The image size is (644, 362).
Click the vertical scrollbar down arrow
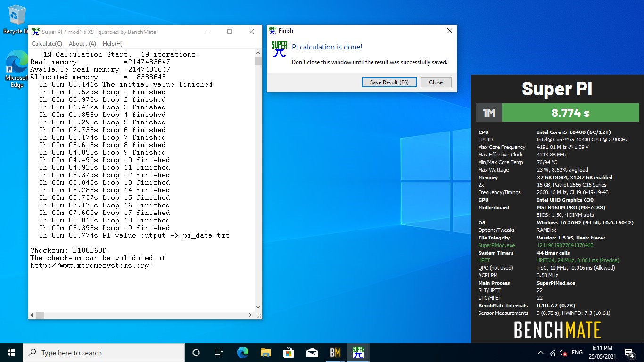pyautogui.click(x=258, y=307)
